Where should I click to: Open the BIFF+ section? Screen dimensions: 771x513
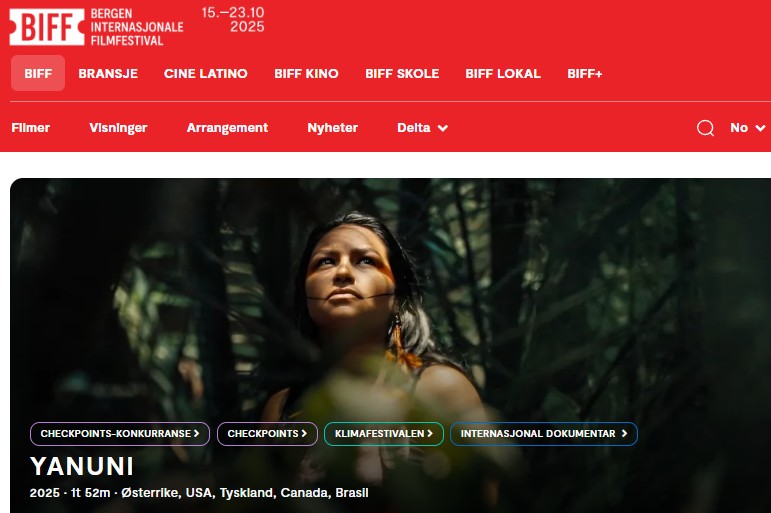[585, 73]
